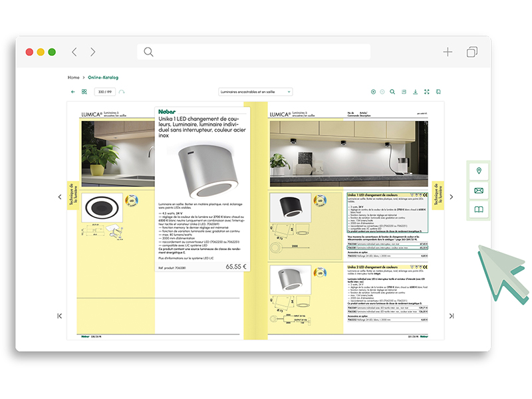The height and width of the screenshot is (399, 532).
Task: Click the black ring luminaire thumbnail
Action: click(x=102, y=207)
